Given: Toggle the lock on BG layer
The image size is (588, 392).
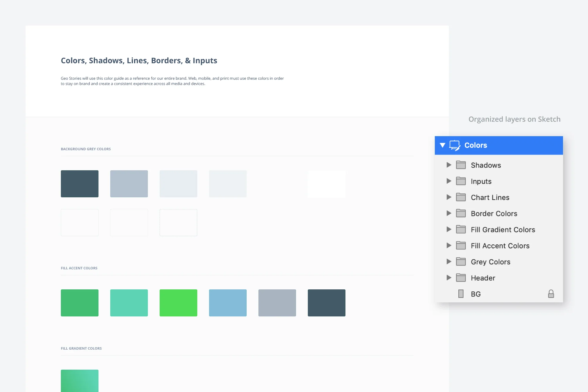Looking at the screenshot, I should tap(551, 294).
